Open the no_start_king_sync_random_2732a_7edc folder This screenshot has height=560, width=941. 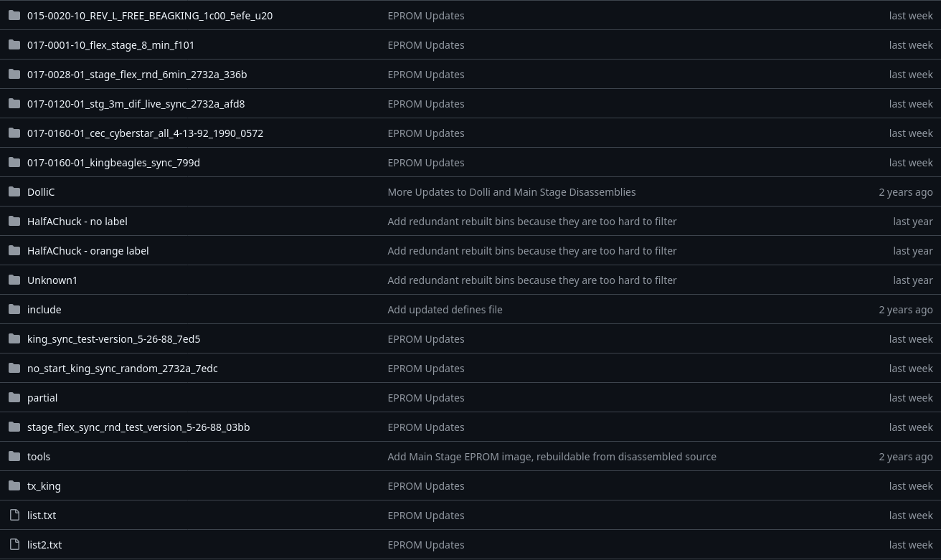pos(122,369)
